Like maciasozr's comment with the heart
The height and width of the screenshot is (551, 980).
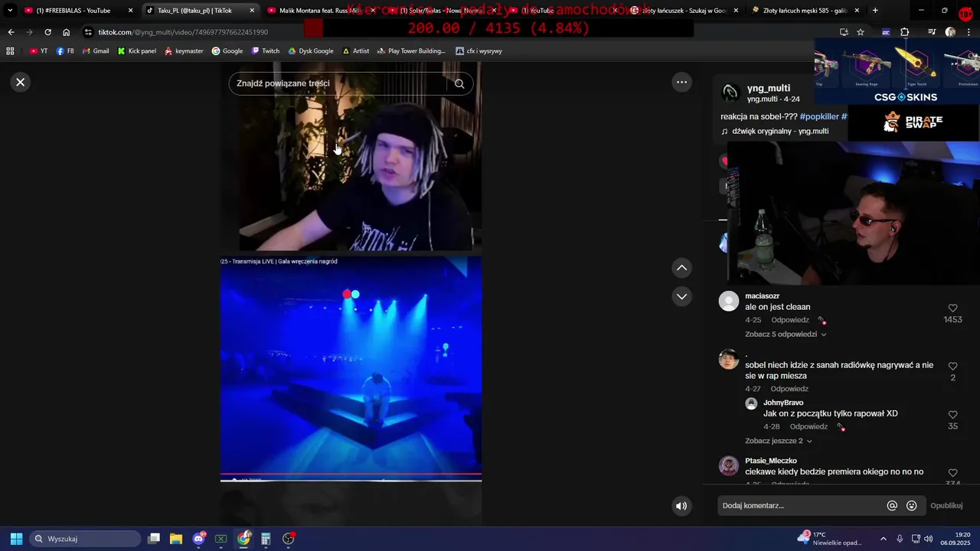pyautogui.click(x=952, y=308)
